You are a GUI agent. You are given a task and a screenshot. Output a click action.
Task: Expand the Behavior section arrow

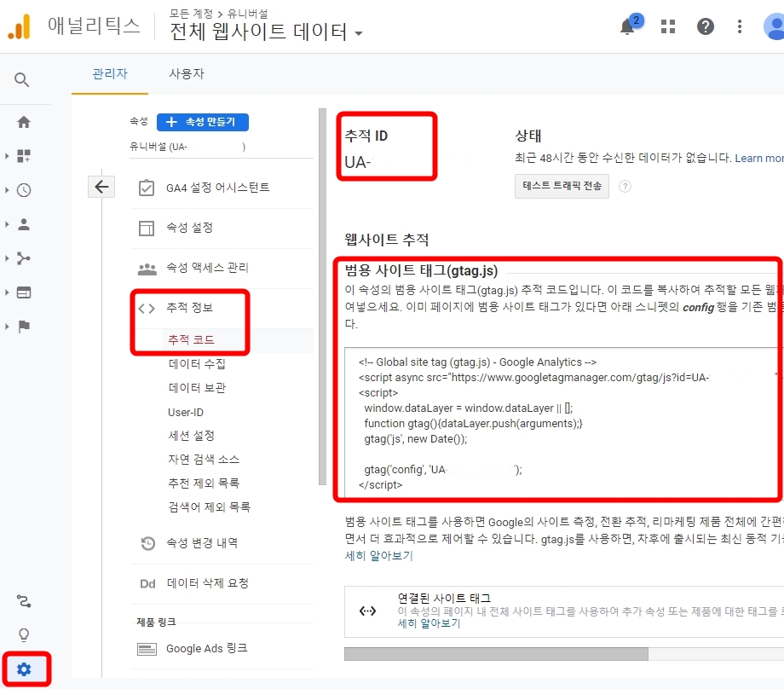click(7, 292)
